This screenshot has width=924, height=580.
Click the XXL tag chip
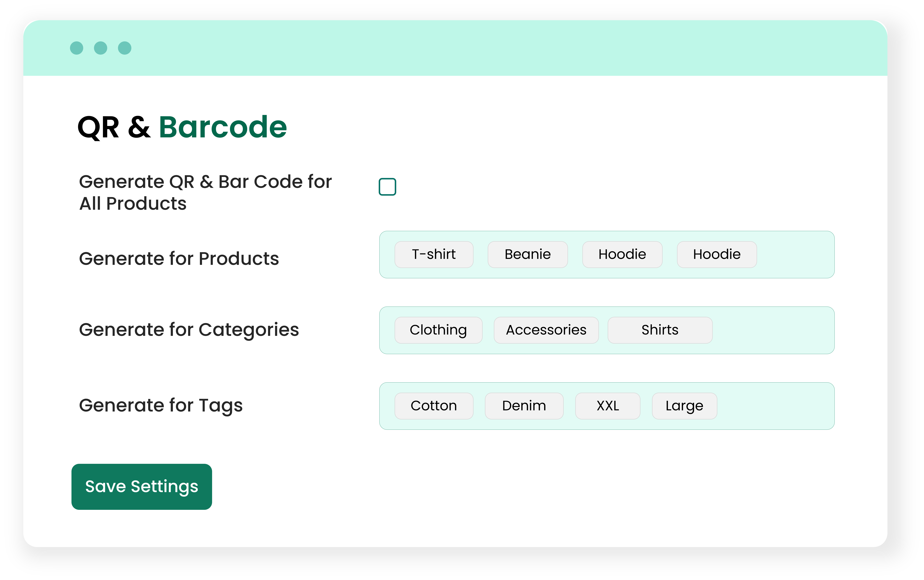point(607,406)
